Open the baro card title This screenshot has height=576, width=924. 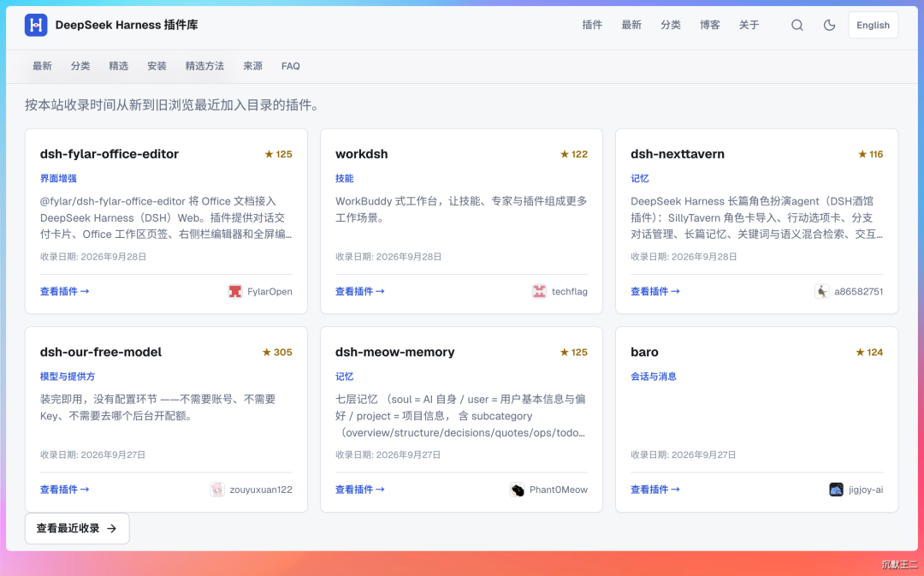(644, 352)
